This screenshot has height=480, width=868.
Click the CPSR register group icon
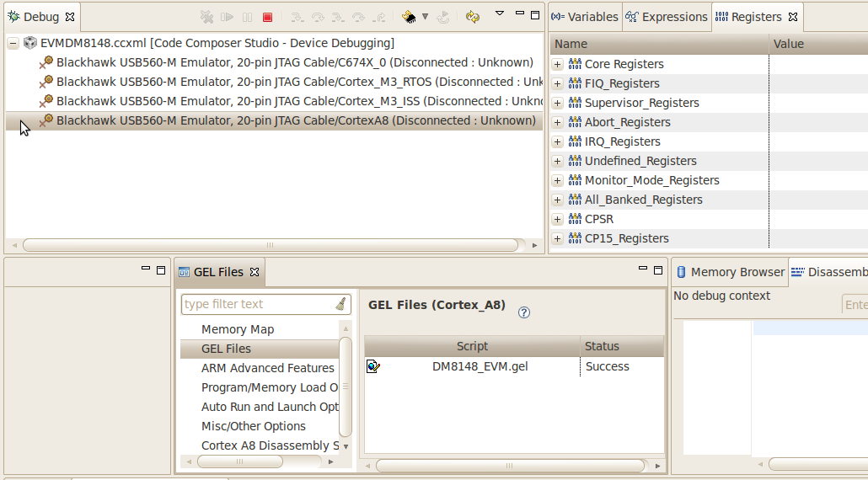(x=576, y=219)
